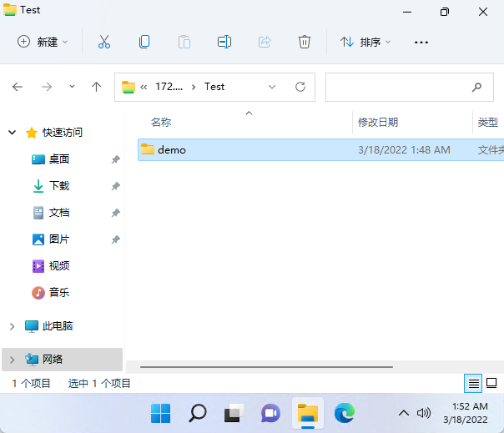The width and height of the screenshot is (504, 433).
Task: Click the pin icon next to 下载
Action: [116, 186]
